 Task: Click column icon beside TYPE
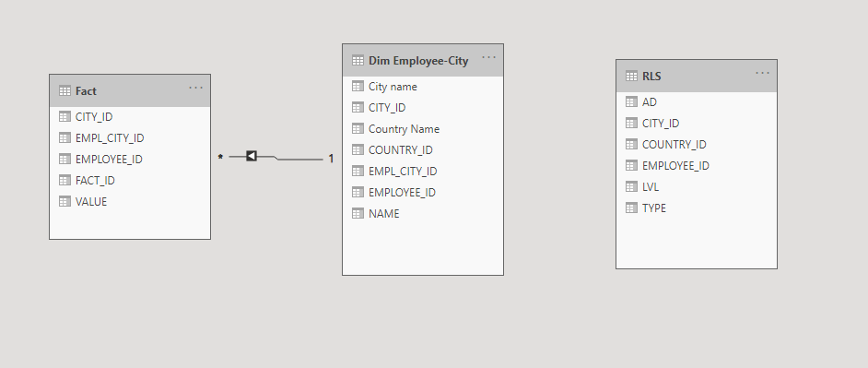pyautogui.click(x=631, y=208)
